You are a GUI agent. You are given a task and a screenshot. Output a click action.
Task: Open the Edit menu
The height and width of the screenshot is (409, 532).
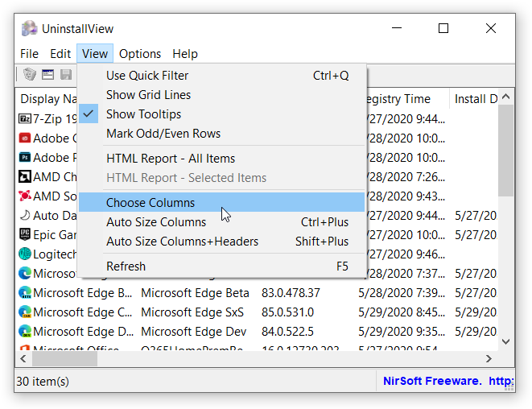coord(60,54)
